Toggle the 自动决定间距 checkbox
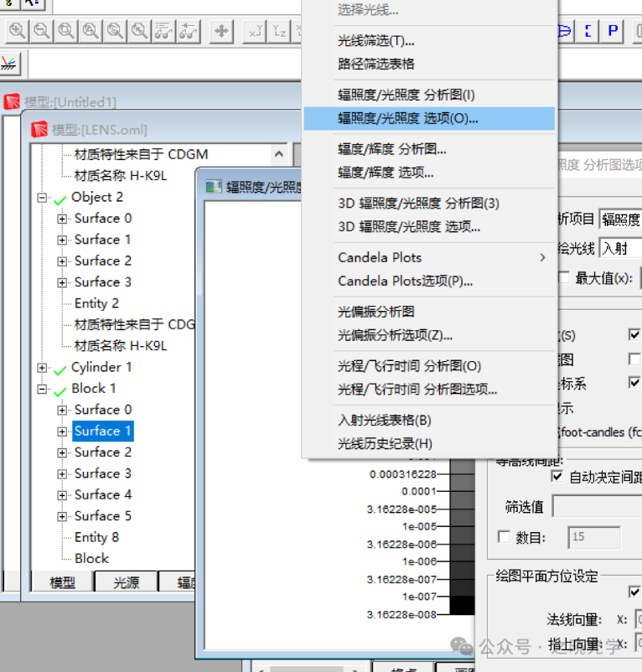Screen dimensions: 642x672 557,476
